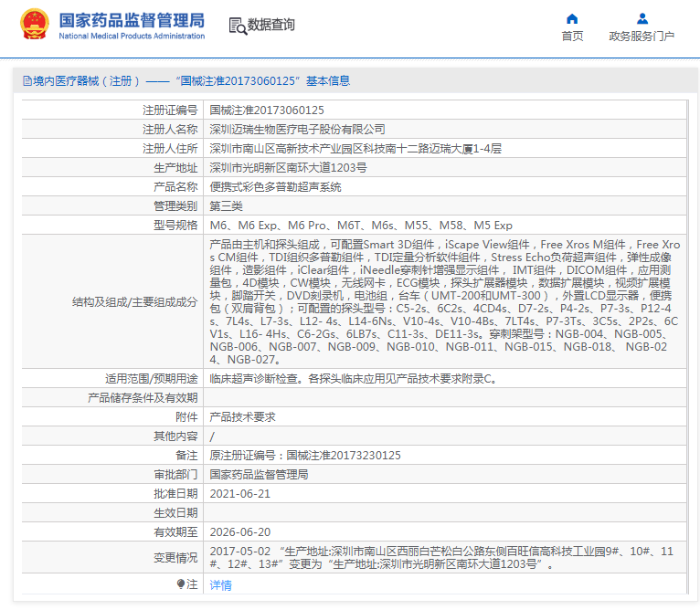Viewport: 700px width, 610px height.
Task: Click product name 便携式彩色多普勒超声系统 cell
Action: 275,186
